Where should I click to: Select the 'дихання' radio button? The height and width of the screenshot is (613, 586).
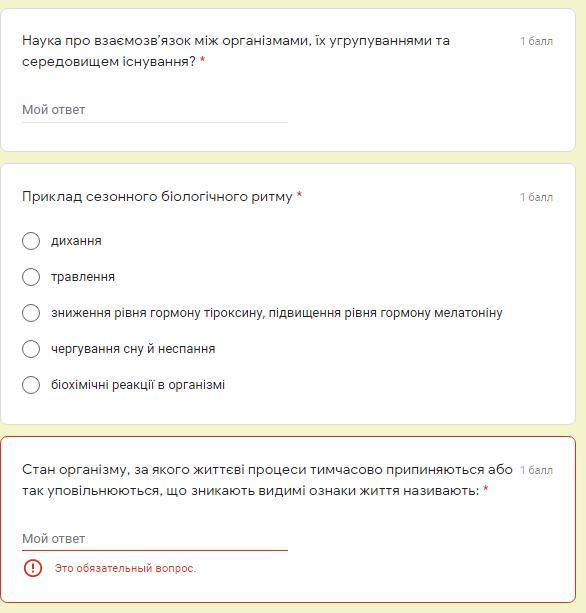point(31,241)
